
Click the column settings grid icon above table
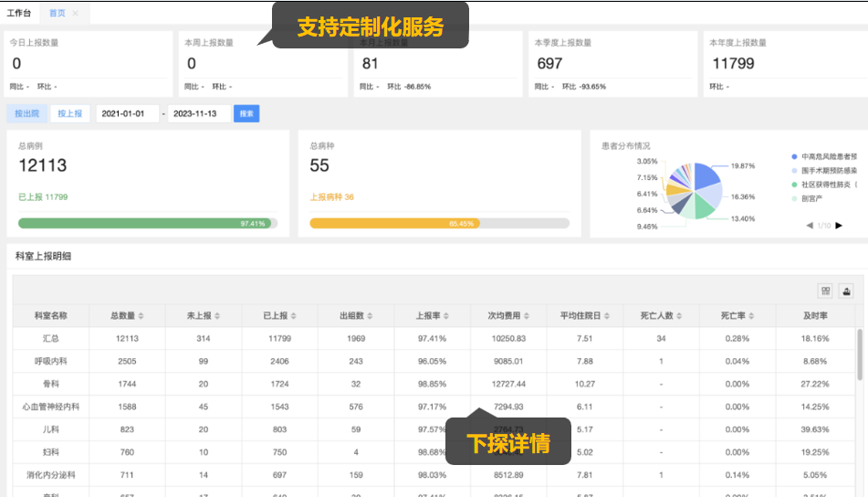(825, 291)
